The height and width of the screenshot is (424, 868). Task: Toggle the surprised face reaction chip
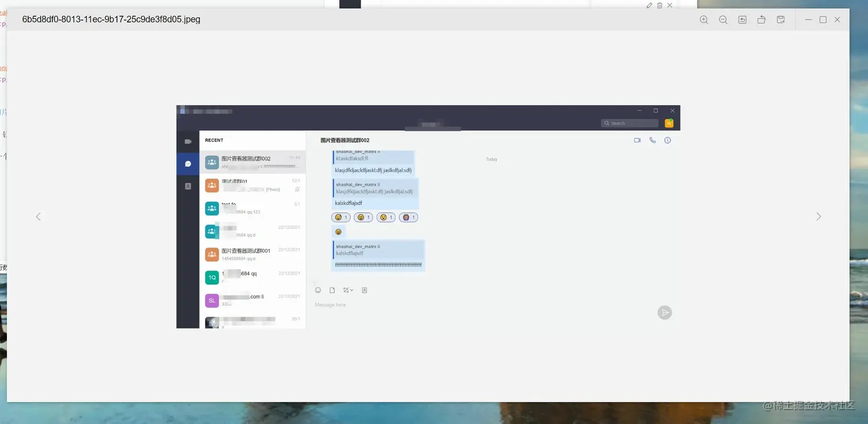(386, 217)
